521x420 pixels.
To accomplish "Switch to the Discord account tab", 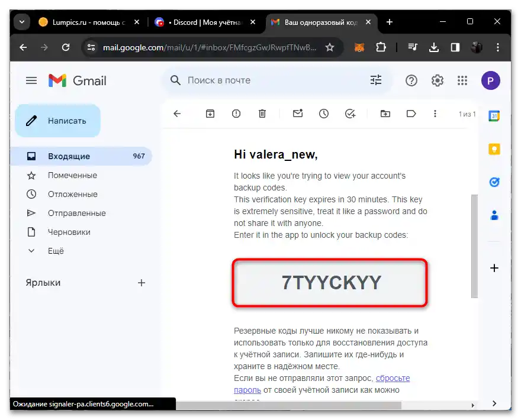I will pyautogui.click(x=205, y=22).
